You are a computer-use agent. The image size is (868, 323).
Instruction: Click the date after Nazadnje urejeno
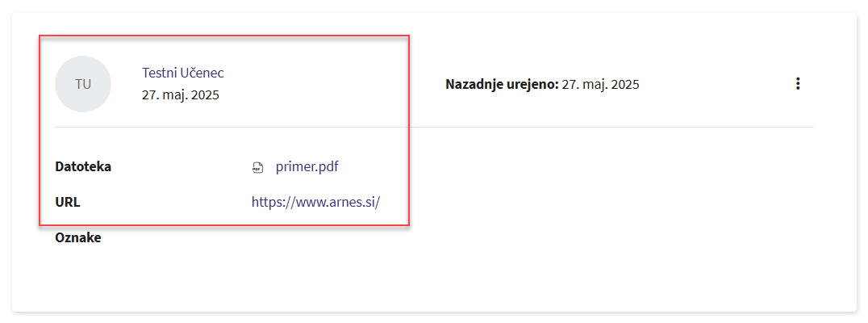pos(601,84)
